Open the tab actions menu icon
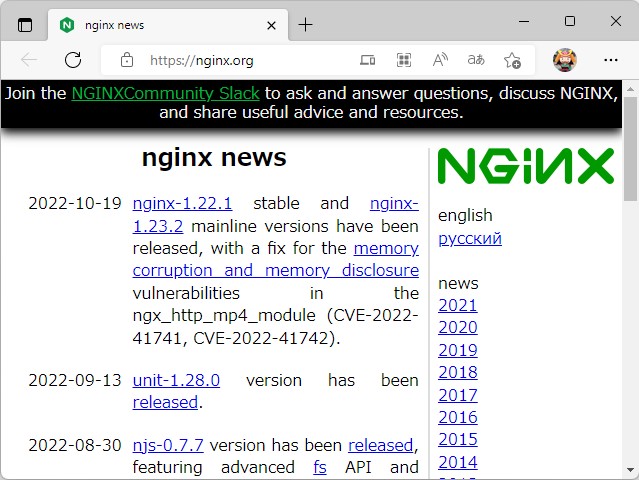This screenshot has width=639, height=480. pyautogui.click(x=25, y=25)
